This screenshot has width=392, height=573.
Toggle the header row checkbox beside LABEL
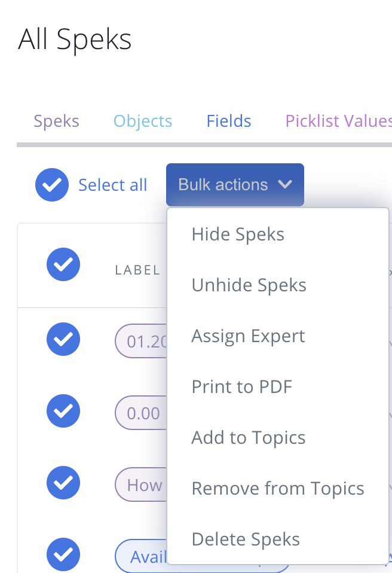[63, 264]
